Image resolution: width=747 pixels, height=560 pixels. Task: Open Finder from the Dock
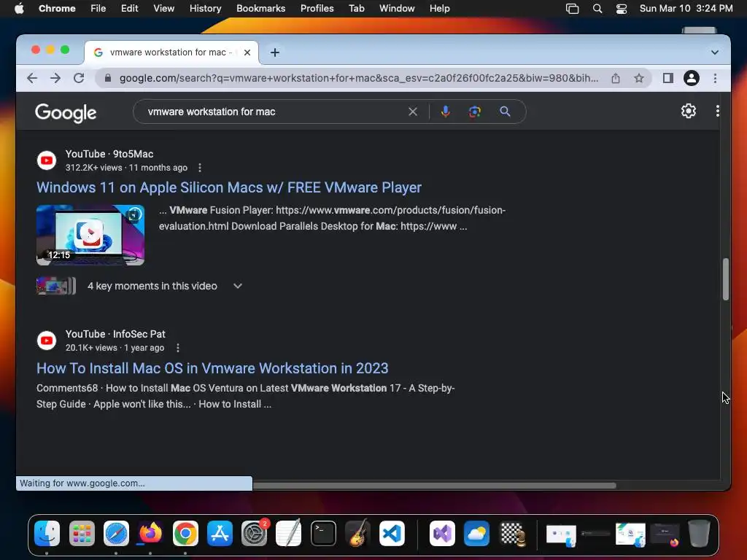[47, 533]
